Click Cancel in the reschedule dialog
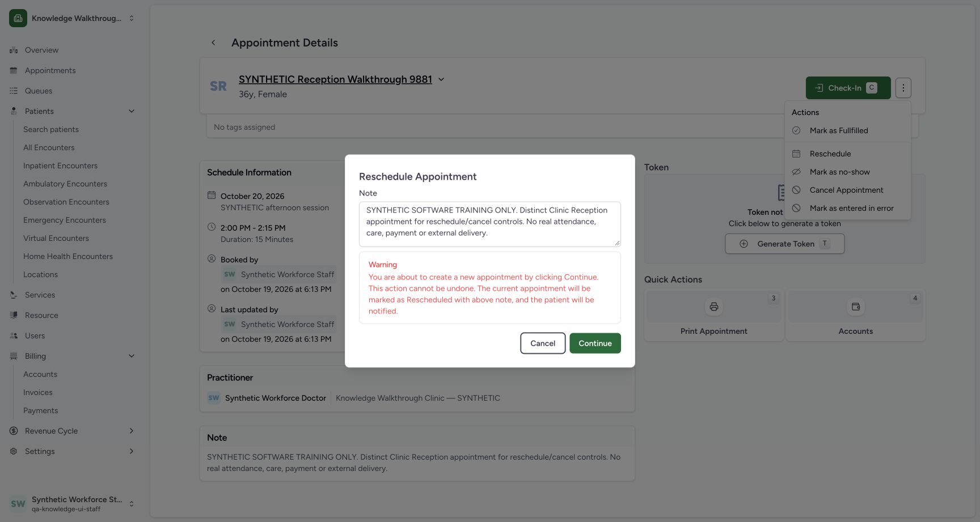This screenshot has height=522, width=980. [543, 343]
